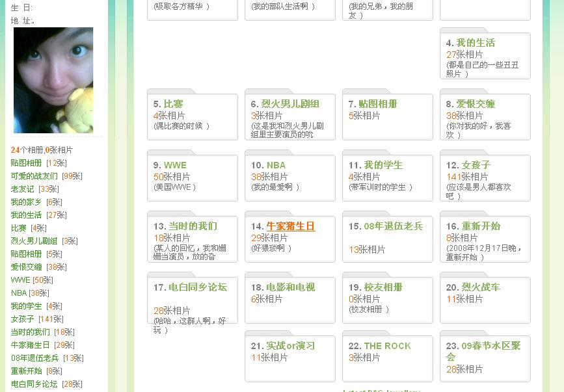564x392 pixels.
Task: Open album card 16 titled 重新开始
Action: point(481,226)
